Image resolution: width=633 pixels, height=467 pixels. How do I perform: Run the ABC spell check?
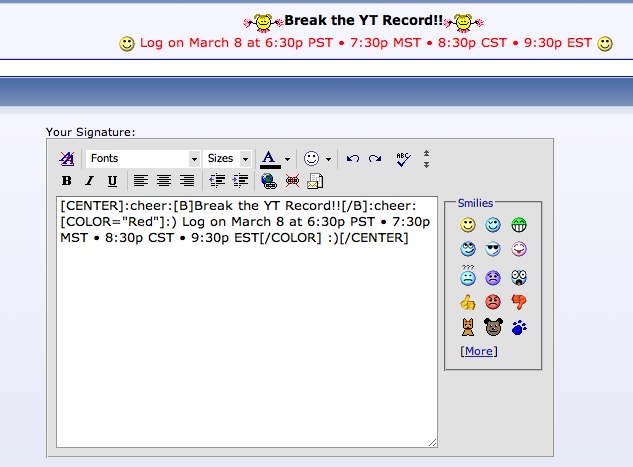point(403,158)
